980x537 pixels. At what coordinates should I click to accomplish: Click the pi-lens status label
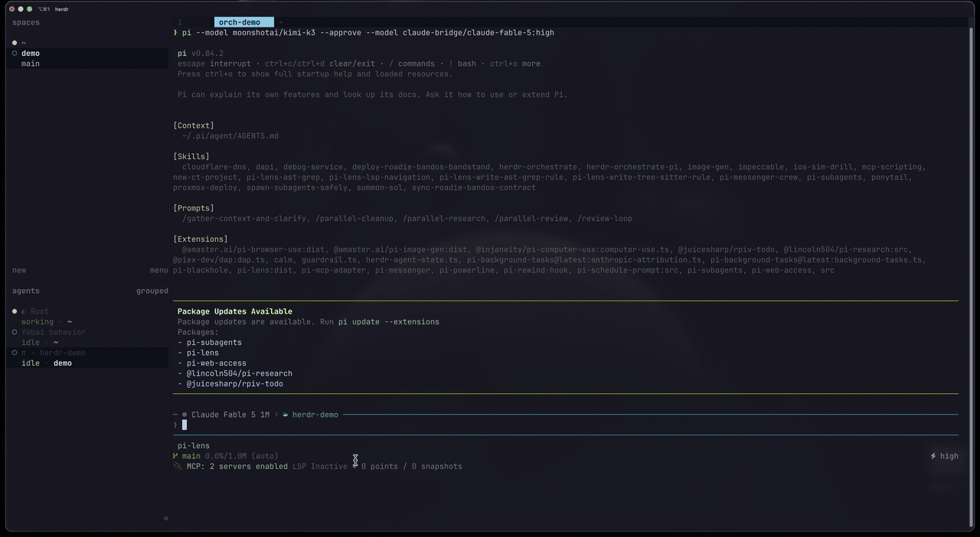pyautogui.click(x=194, y=446)
